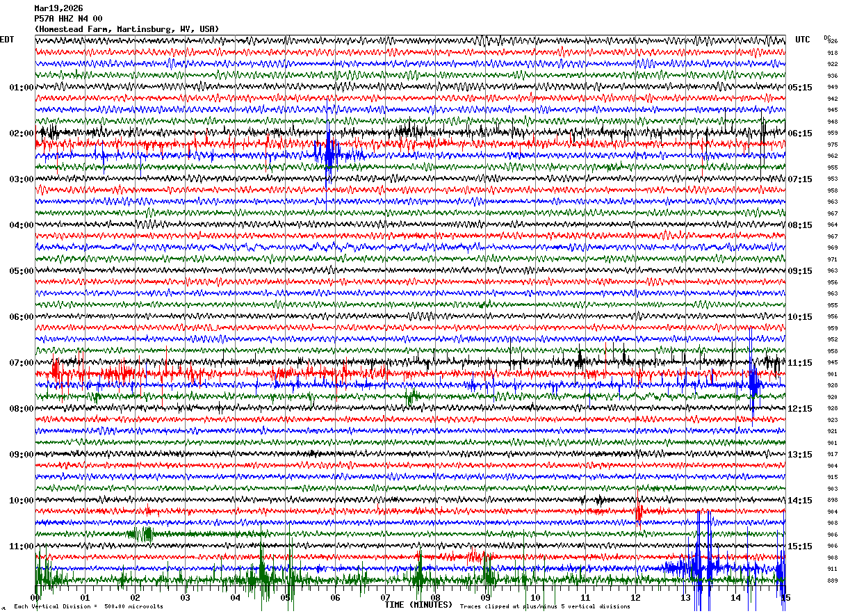Click the 05:15 UTC time label
This screenshot has height=616, width=841.
click(800, 88)
